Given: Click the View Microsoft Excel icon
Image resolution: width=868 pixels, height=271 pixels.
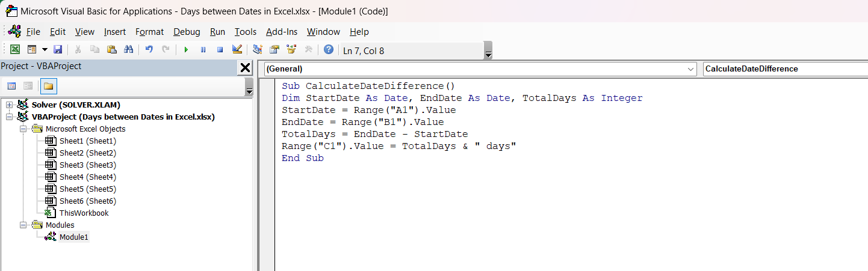Looking at the screenshot, I should [15, 50].
